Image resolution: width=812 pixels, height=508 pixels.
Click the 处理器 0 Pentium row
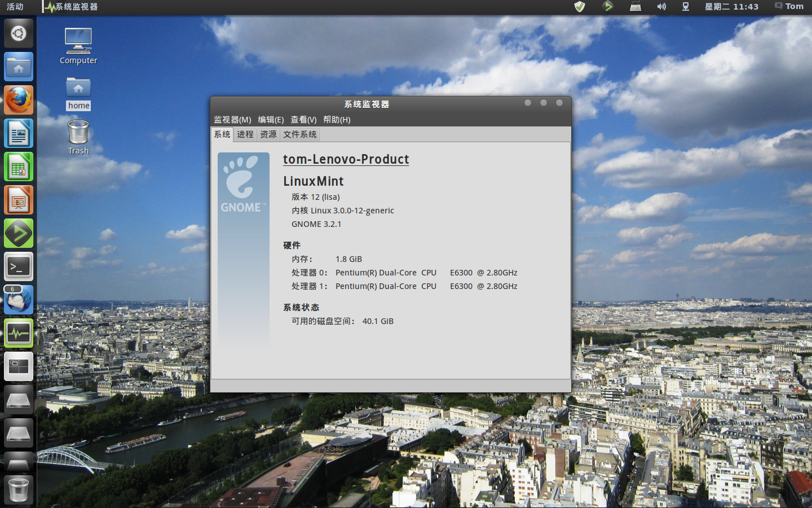(x=404, y=273)
